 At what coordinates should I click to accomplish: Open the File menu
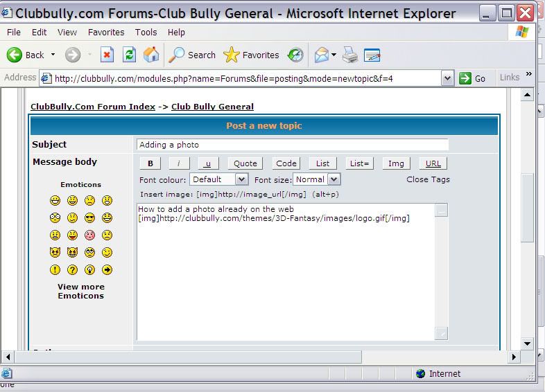[14, 33]
